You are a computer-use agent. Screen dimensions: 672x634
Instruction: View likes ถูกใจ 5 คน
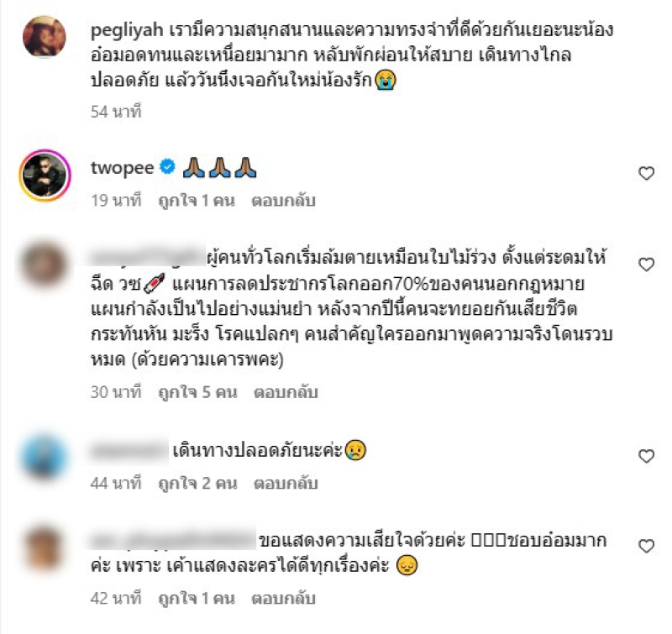[x=197, y=392]
